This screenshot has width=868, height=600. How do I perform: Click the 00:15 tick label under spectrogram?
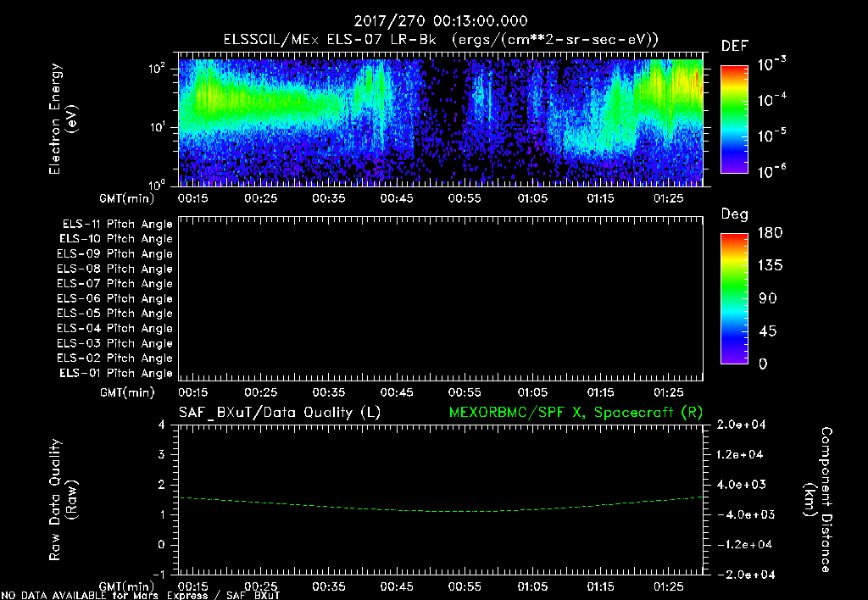(x=192, y=198)
